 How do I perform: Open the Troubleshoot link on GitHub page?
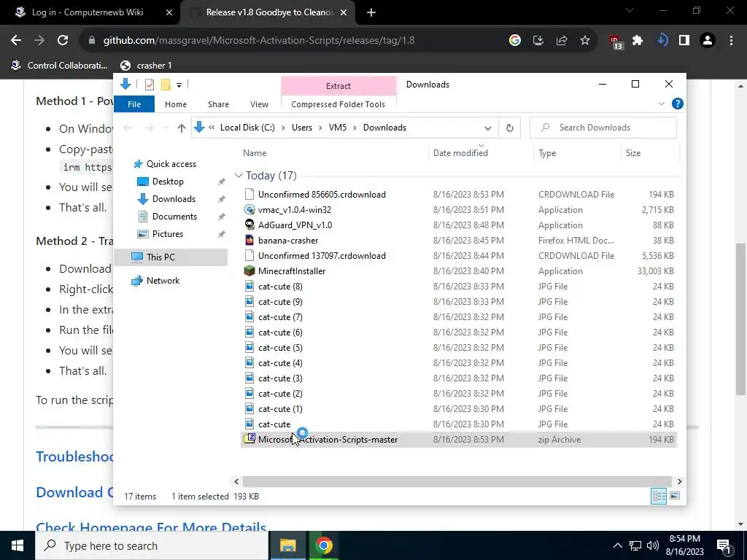pos(75,456)
